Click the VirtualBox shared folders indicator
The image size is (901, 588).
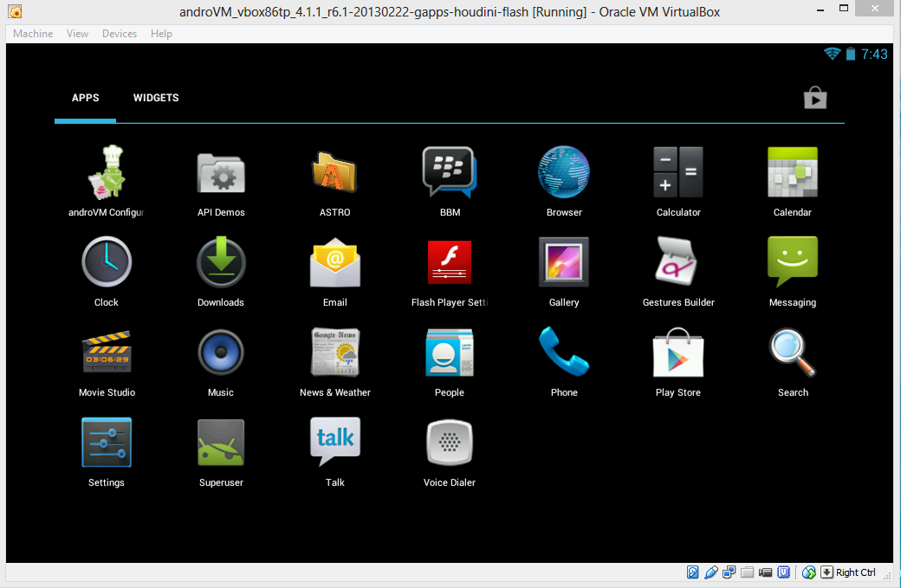[x=747, y=572]
